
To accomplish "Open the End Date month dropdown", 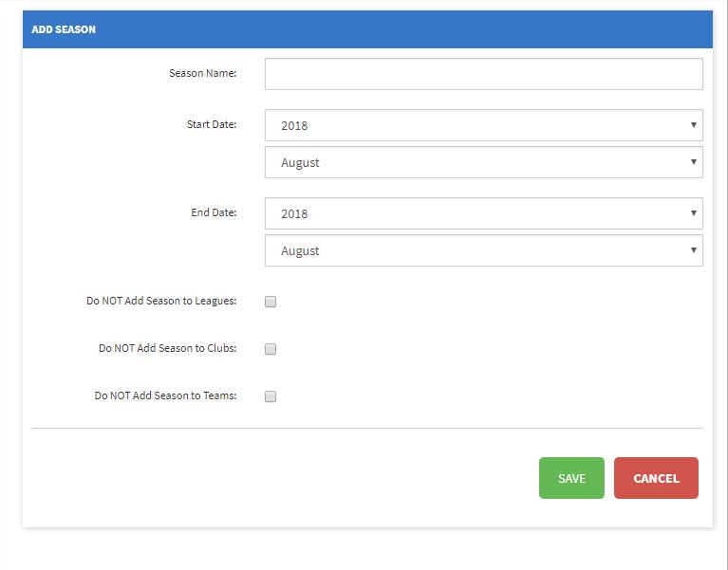I will pos(484,250).
